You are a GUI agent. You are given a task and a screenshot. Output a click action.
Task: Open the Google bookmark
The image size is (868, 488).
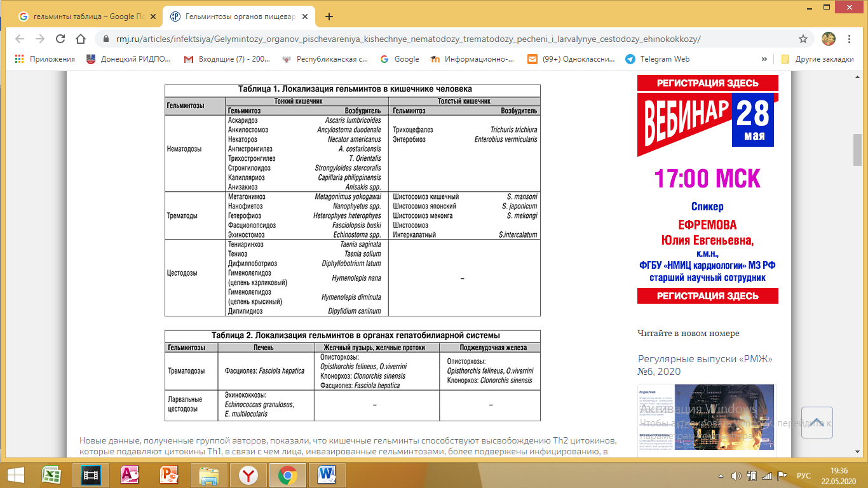tap(400, 59)
